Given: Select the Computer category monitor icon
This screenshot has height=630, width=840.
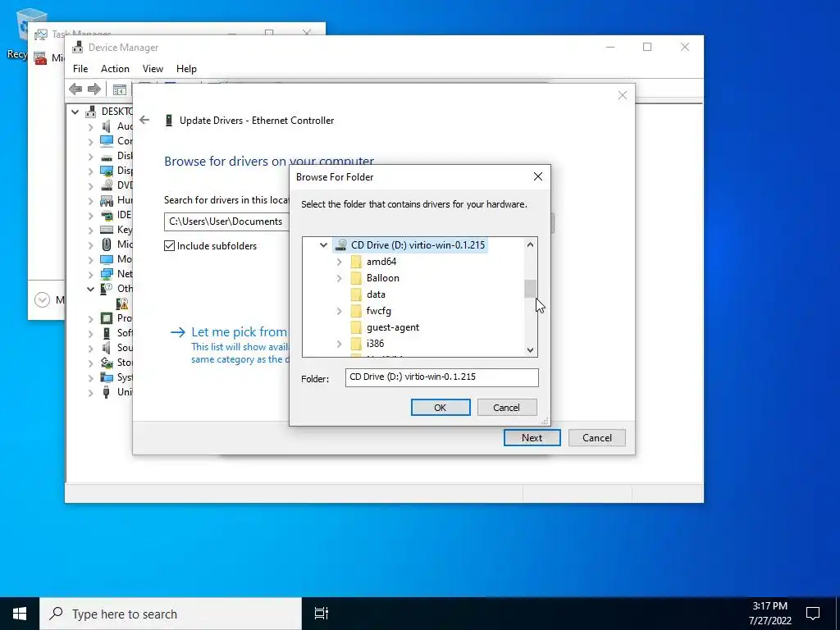Looking at the screenshot, I should click(107, 141).
